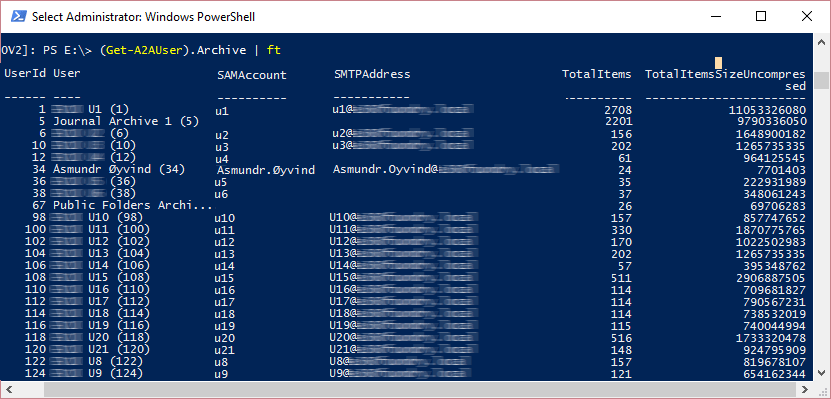The image size is (831, 399).
Task: Click the TotalItems value '511'
Action: click(622, 278)
